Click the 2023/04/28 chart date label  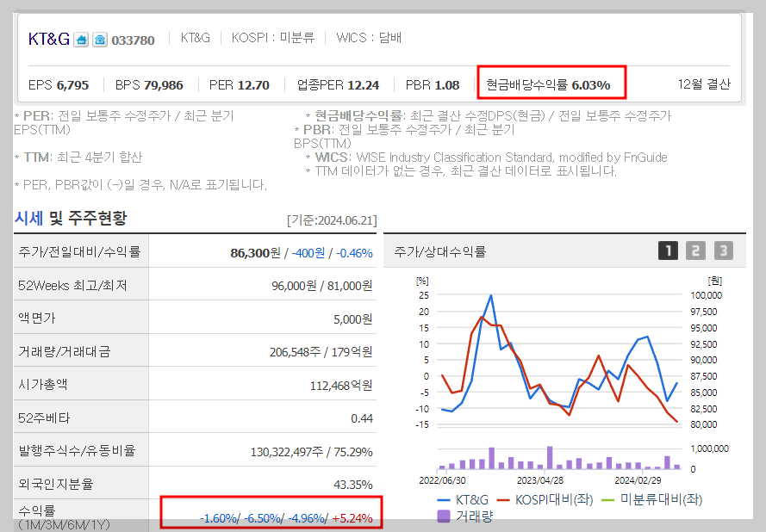(540, 480)
